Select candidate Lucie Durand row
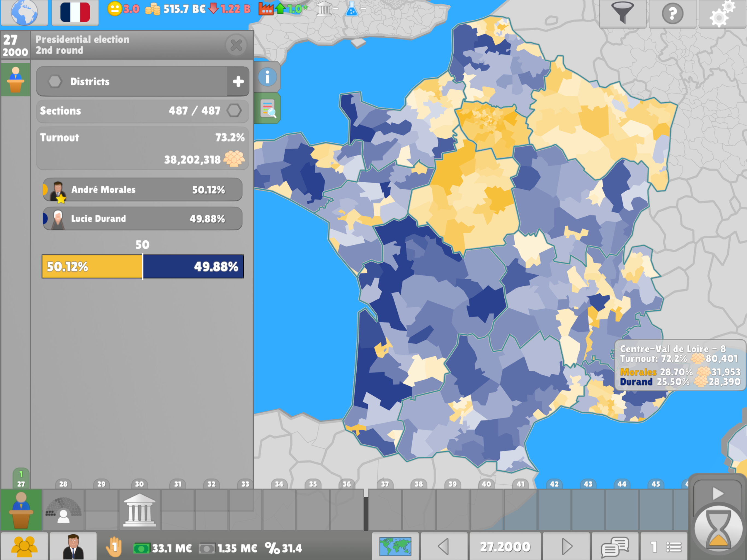The image size is (747, 560). pos(142,218)
